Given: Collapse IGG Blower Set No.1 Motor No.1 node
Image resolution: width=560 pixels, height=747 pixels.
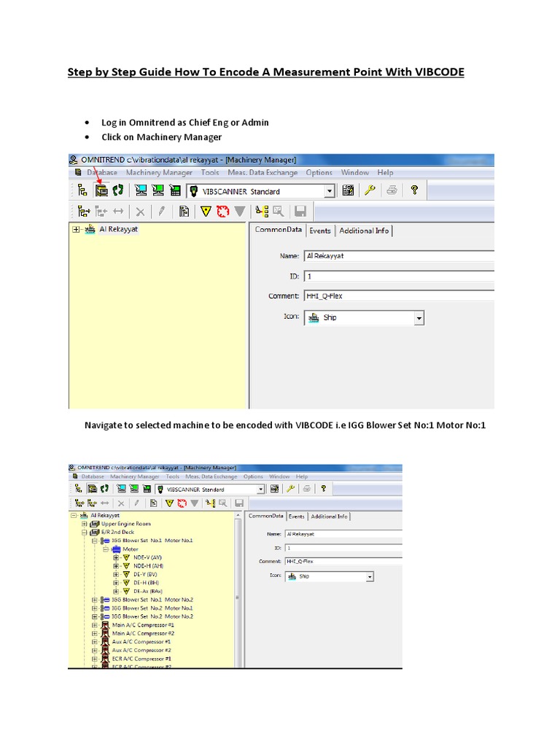Looking at the screenshot, I should [x=94, y=541].
